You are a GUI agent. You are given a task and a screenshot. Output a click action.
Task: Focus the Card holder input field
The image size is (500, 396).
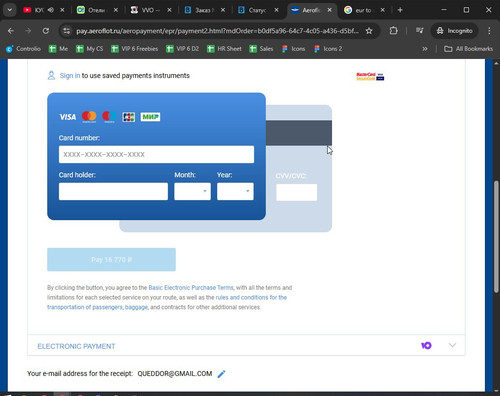click(x=113, y=191)
